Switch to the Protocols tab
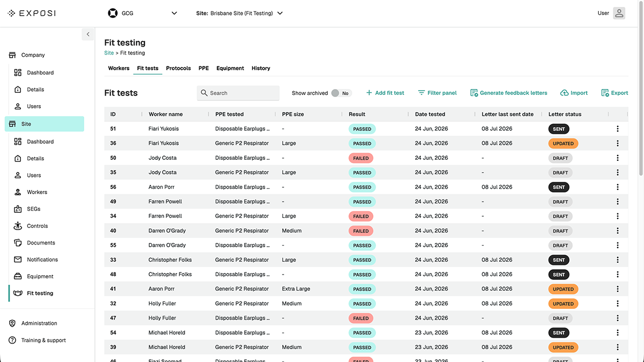Image resolution: width=644 pixels, height=362 pixels. pos(178,68)
